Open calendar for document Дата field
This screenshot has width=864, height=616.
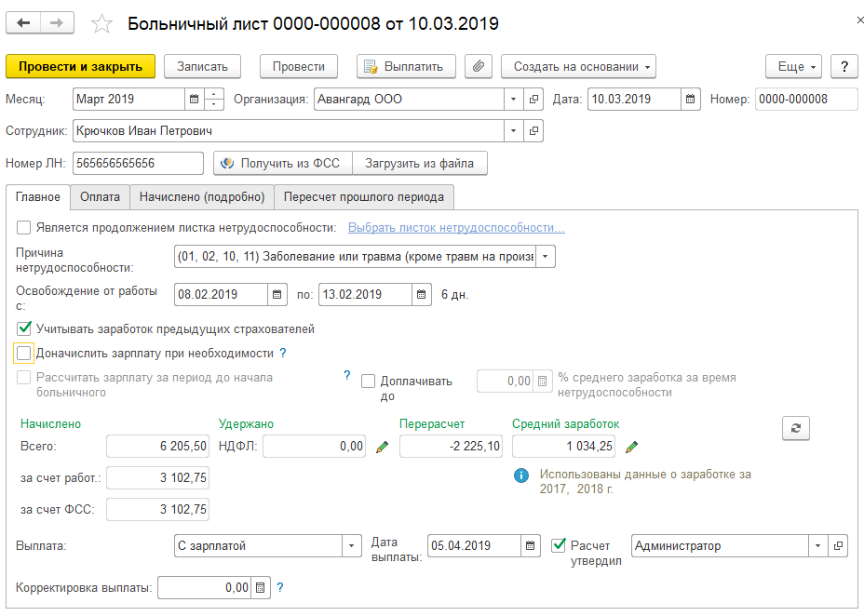[691, 100]
